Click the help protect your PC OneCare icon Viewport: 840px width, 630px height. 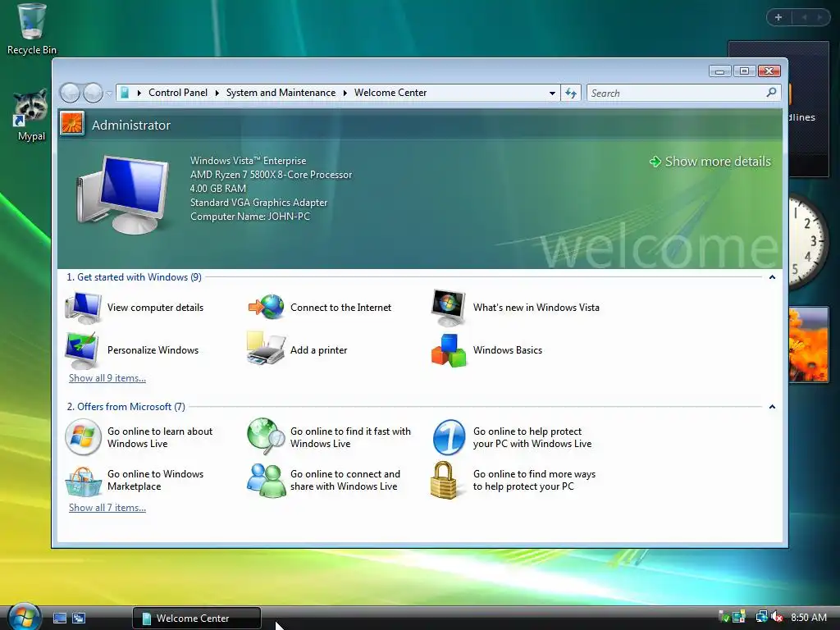click(449, 437)
